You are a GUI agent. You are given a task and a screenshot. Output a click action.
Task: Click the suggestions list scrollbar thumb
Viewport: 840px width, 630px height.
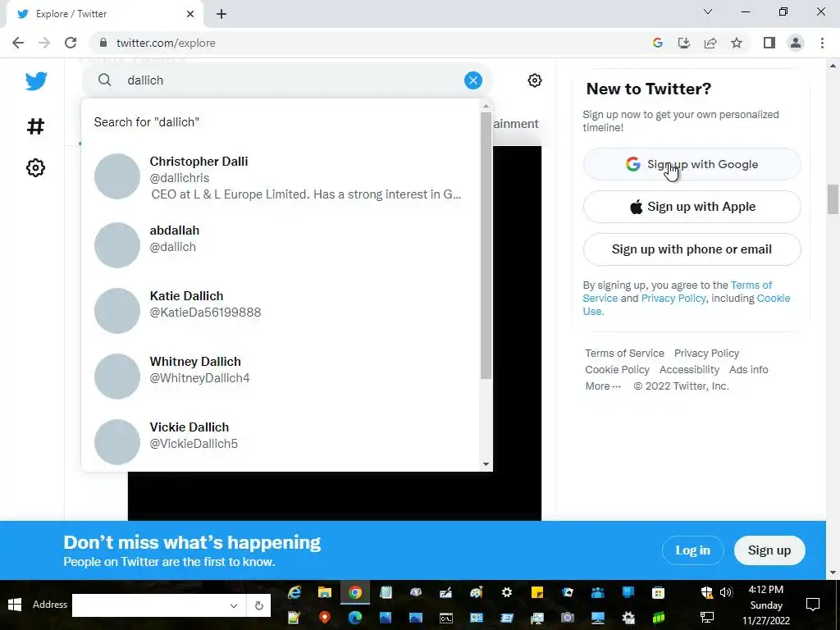pyautogui.click(x=486, y=245)
